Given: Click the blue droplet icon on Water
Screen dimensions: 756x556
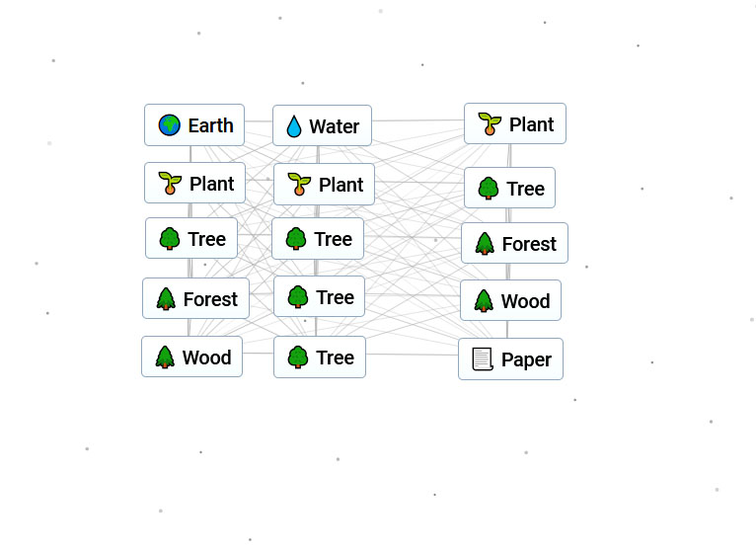Looking at the screenshot, I should point(293,126).
